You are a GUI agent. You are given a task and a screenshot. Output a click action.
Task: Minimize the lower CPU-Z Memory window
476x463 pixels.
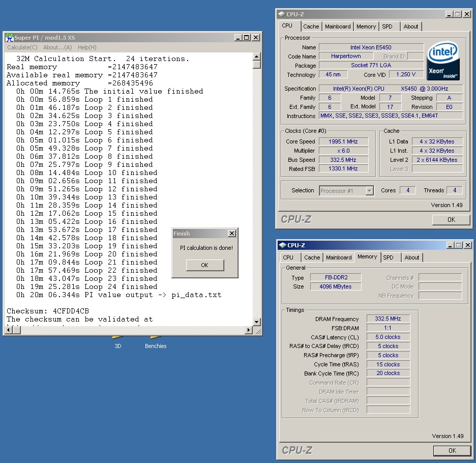[450, 245]
